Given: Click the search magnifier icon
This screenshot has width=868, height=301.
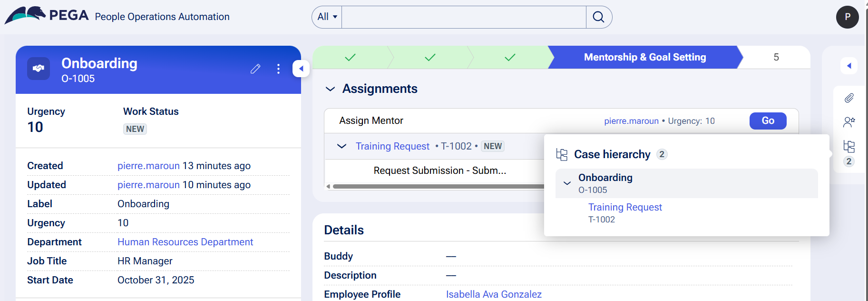Looking at the screenshot, I should 598,17.
